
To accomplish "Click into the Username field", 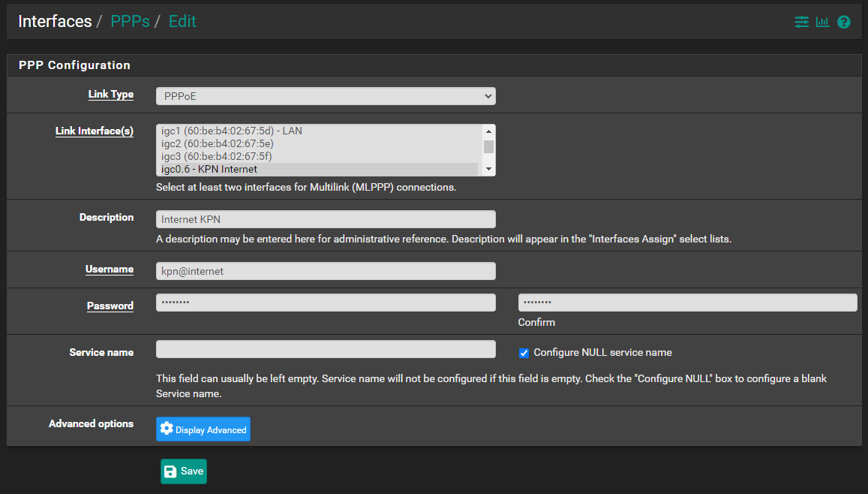I will [326, 271].
